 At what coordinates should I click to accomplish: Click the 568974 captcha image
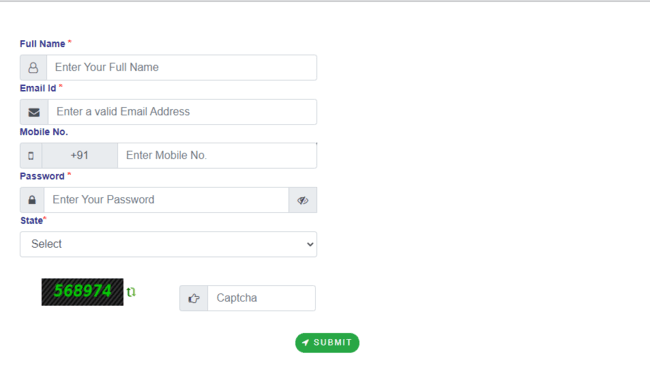(x=82, y=292)
